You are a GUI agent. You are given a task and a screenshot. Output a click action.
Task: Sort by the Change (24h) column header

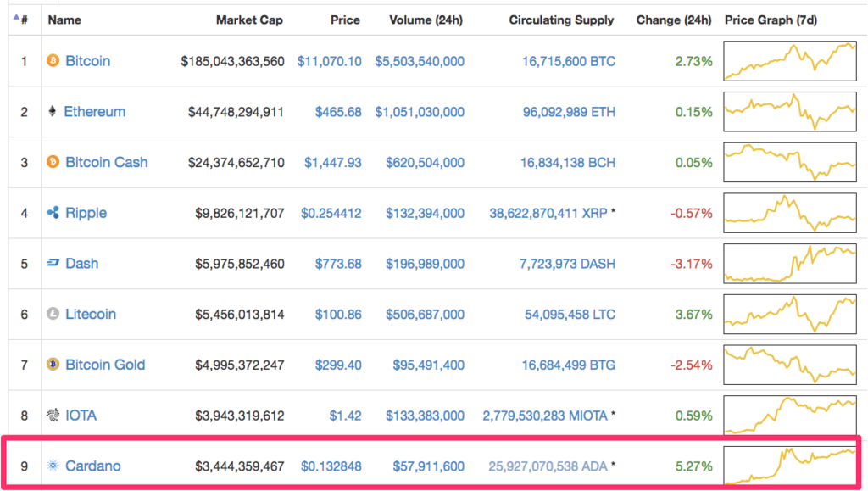click(x=674, y=20)
